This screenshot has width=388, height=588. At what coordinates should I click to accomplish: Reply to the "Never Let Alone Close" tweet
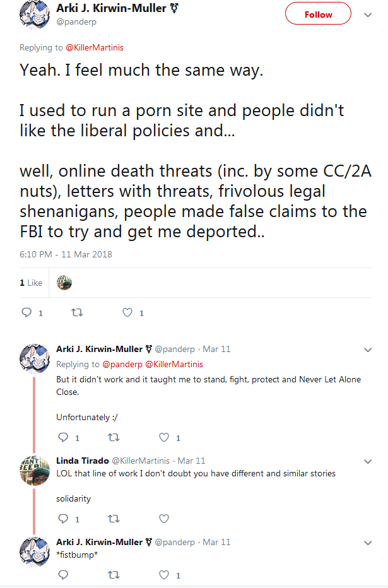point(63,437)
